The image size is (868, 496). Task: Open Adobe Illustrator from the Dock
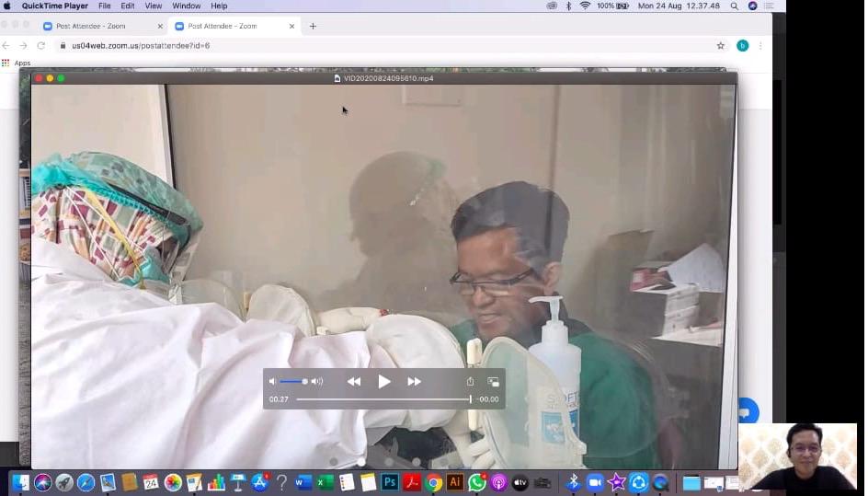[x=455, y=482]
